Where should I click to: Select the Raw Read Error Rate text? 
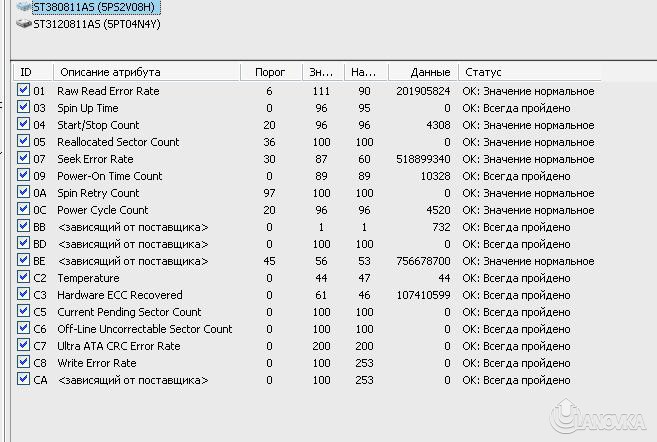pos(108,91)
